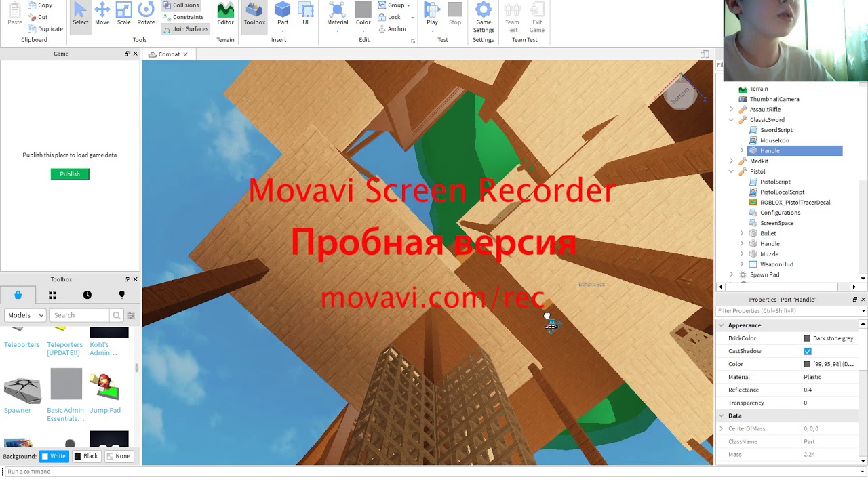The image size is (868, 488).
Task: Toggle the Toolbox panel button
Action: [254, 14]
